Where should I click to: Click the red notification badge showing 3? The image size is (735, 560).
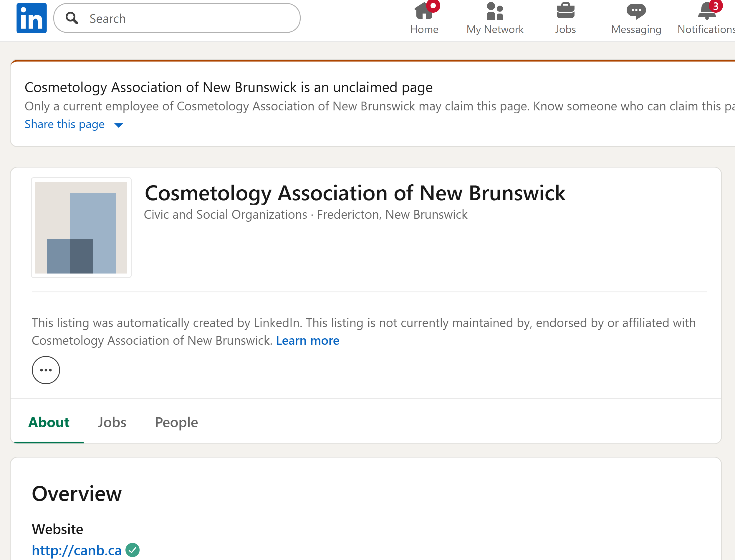click(716, 6)
